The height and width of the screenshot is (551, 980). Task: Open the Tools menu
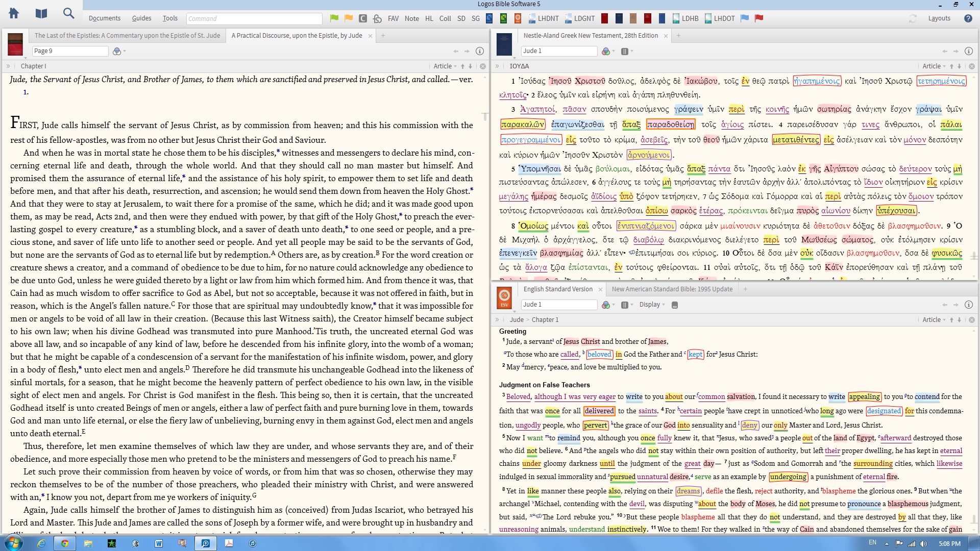click(x=170, y=18)
